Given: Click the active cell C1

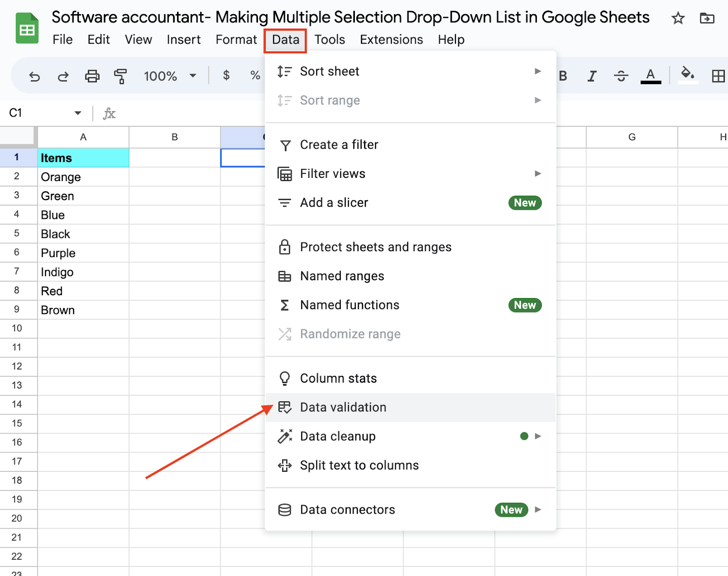Looking at the screenshot, I should click(243, 157).
